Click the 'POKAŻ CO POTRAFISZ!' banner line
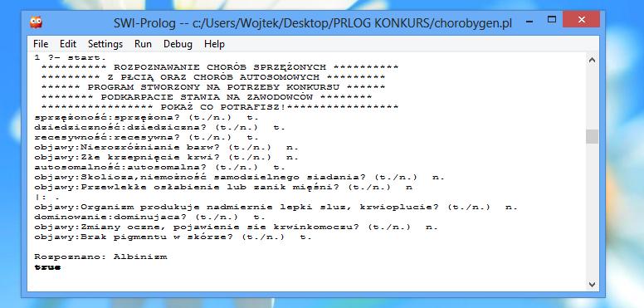 220,107
